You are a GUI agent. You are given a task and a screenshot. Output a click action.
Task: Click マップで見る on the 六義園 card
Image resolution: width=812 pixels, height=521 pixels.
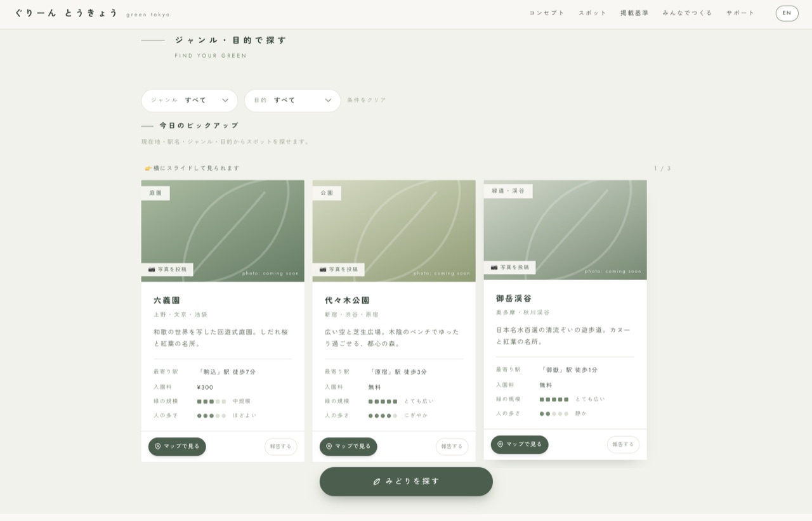[177, 447]
